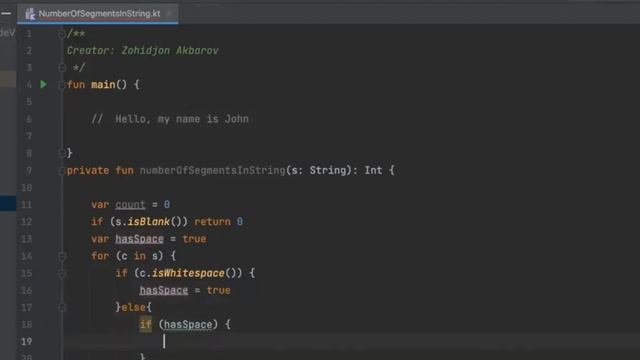The height and width of the screenshot is (360, 640).
Task: Click main closing brace fold marker line 8
Action: pyautogui.click(x=62, y=153)
